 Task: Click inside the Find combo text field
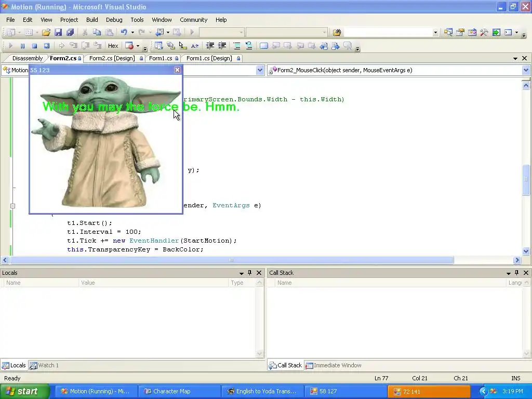tap(388, 33)
